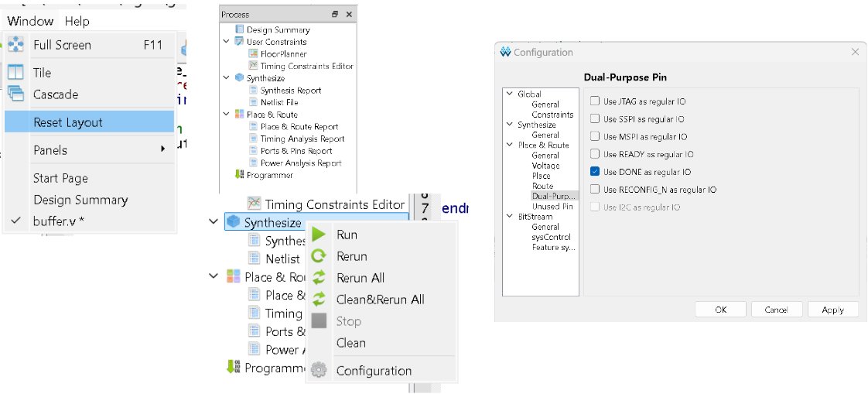This screenshot has width=868, height=394.
Task: Select Feature sy... under BitStream
Action: click(554, 247)
